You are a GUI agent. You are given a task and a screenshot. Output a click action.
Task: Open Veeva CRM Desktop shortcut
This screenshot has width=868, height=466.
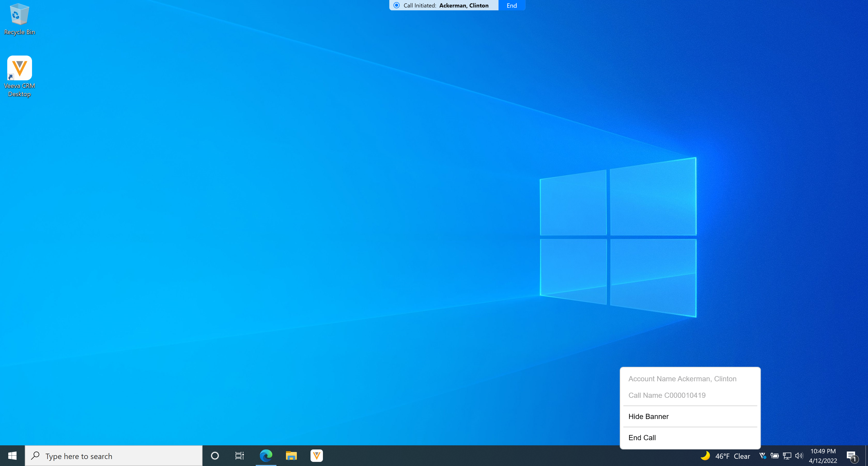click(x=20, y=68)
